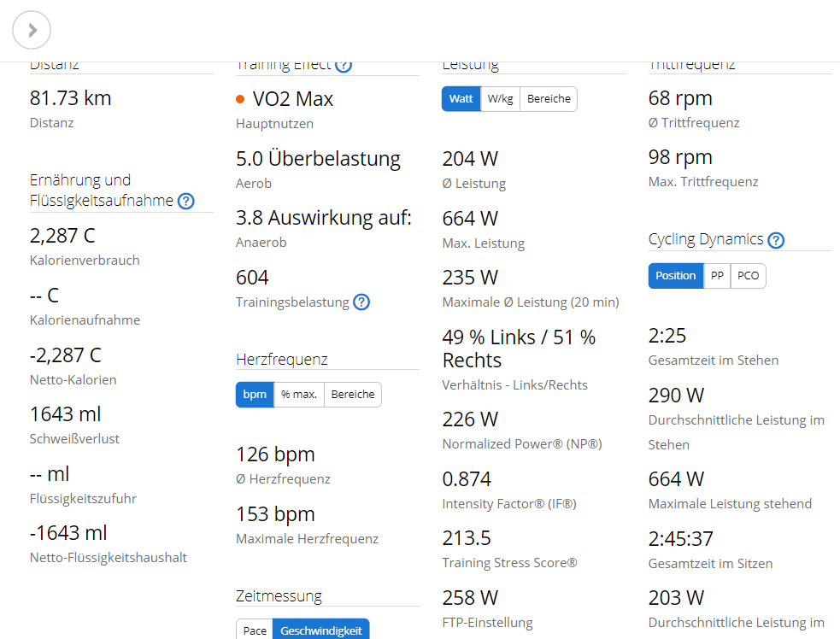Switch Cycling Dynamics to PP
This screenshot has width=840, height=639.
pos(717,276)
